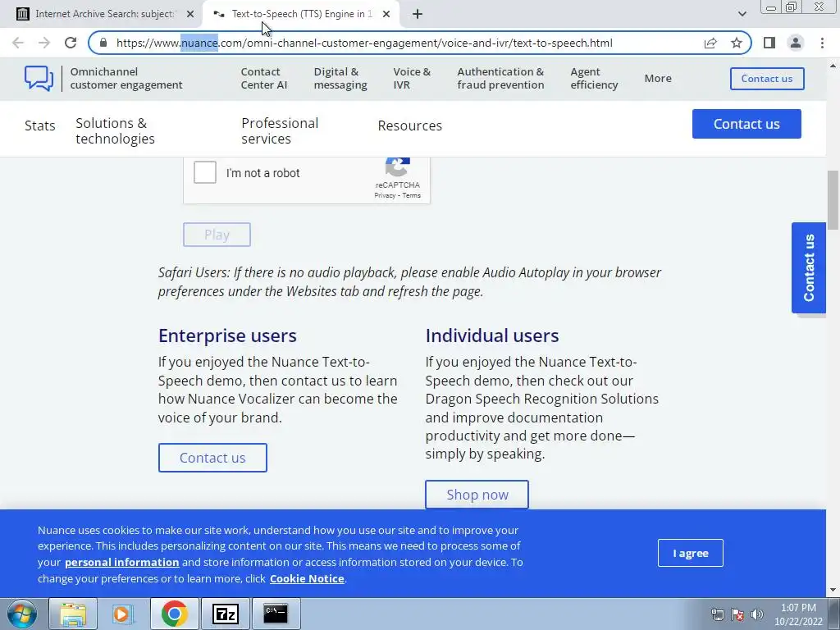
Task: Open the Chrome profile avatar
Action: pyautogui.click(x=796, y=43)
